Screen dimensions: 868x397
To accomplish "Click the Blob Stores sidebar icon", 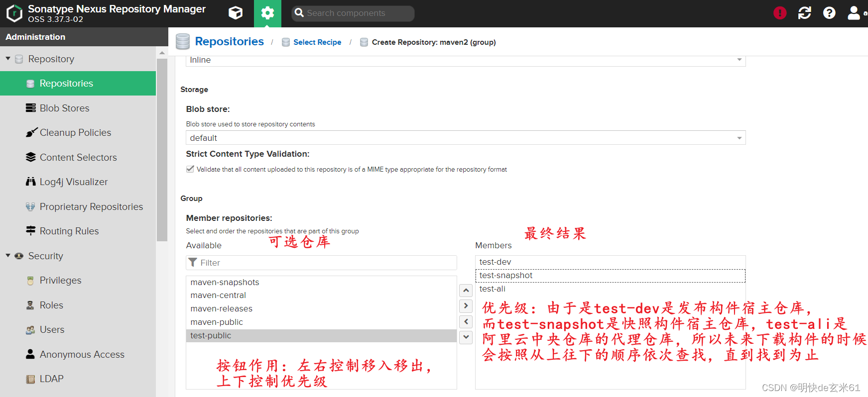I will point(31,108).
